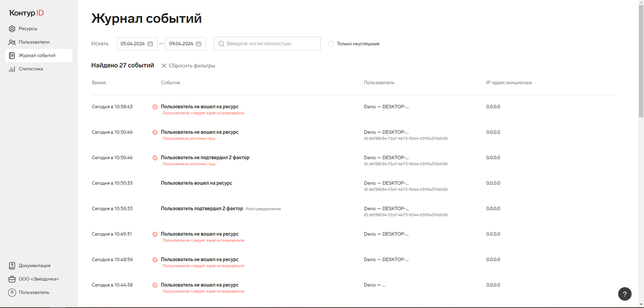Open the ООО «Звёздочка» organization menu
This screenshot has height=308, width=644.
click(39, 279)
